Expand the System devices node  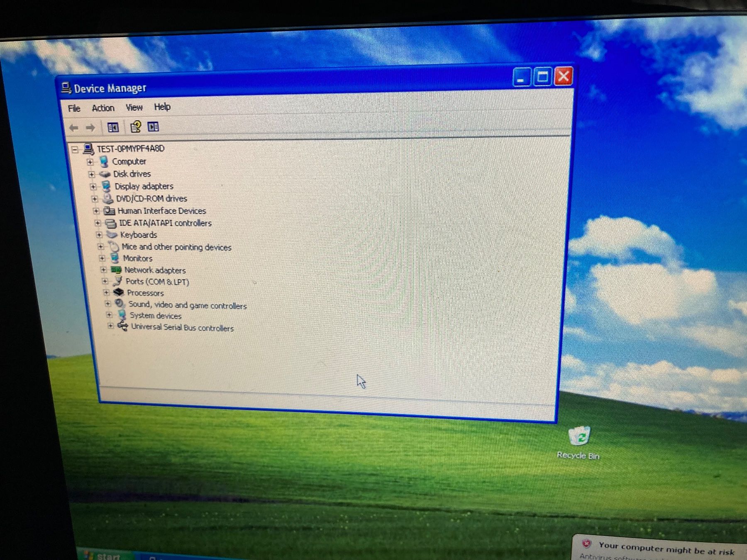(x=109, y=315)
